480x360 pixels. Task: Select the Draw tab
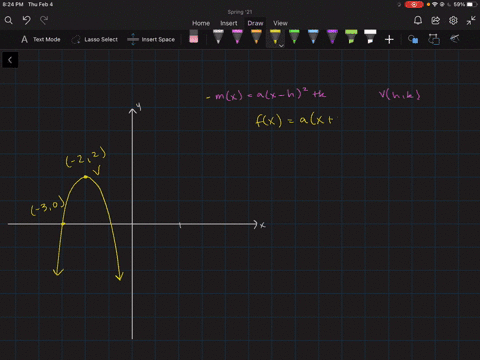255,23
